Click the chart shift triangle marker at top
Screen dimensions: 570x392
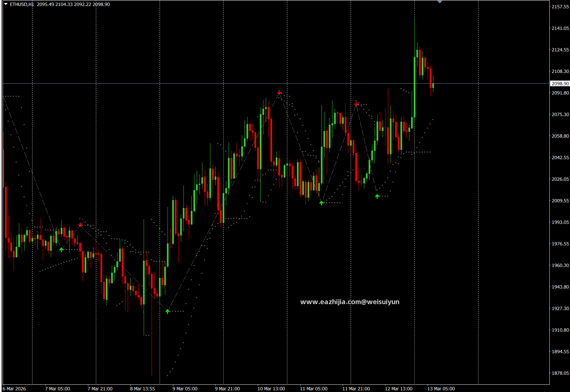(x=440, y=2)
